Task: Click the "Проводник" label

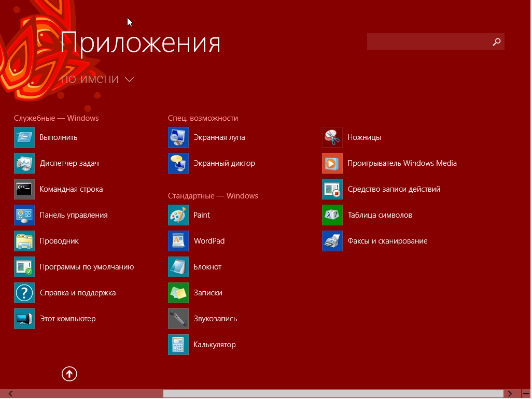Action: [59, 241]
